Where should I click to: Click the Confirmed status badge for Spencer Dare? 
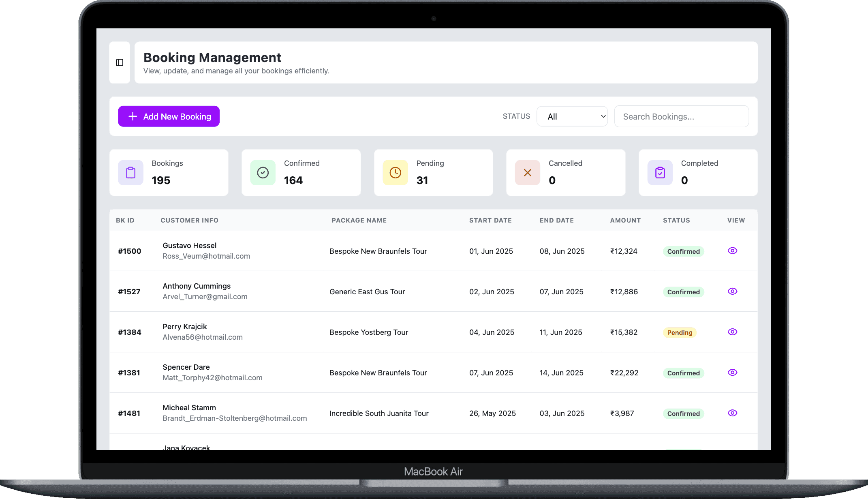(683, 373)
